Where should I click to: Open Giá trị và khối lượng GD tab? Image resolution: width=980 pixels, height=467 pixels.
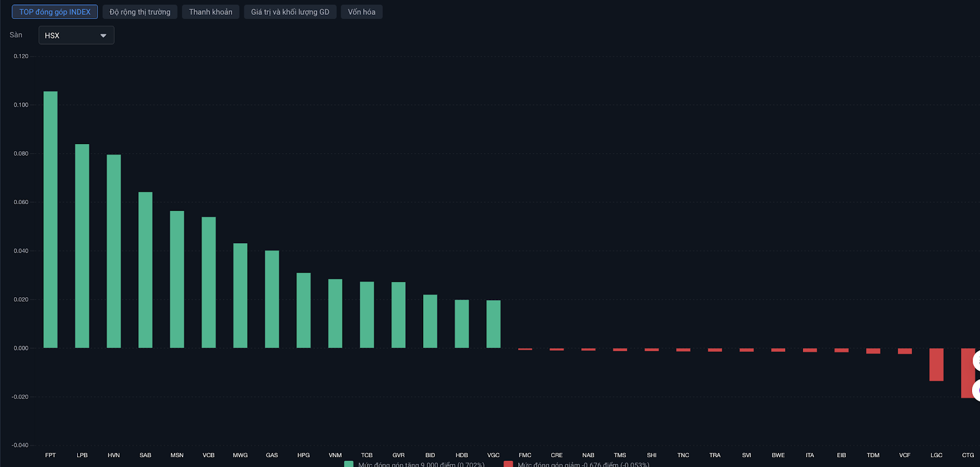[x=290, y=12]
